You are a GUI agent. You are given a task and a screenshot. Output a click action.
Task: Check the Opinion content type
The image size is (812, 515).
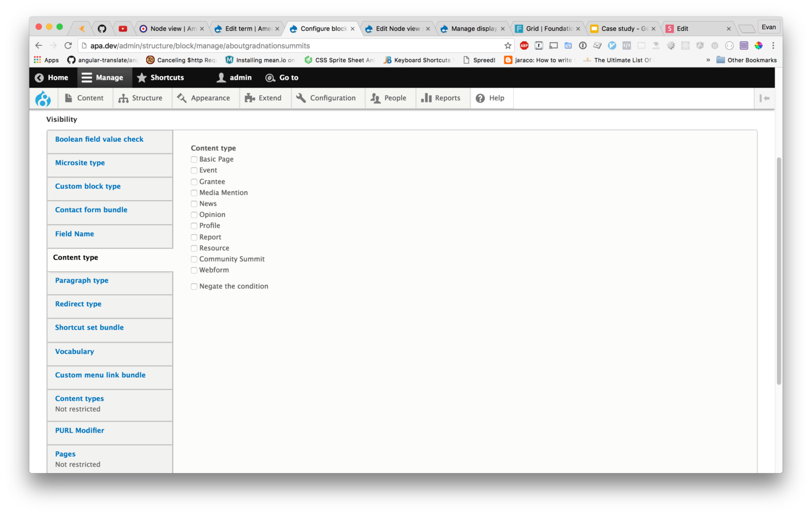click(194, 215)
